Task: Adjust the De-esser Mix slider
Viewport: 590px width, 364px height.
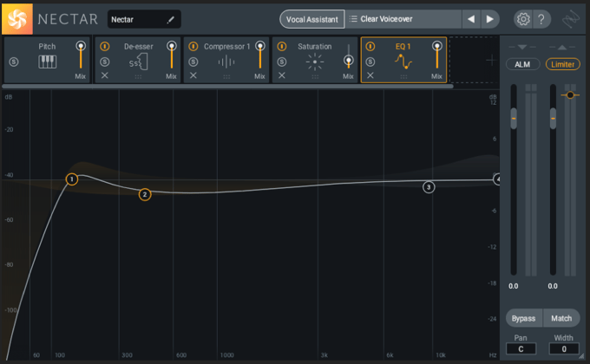Action: click(172, 55)
